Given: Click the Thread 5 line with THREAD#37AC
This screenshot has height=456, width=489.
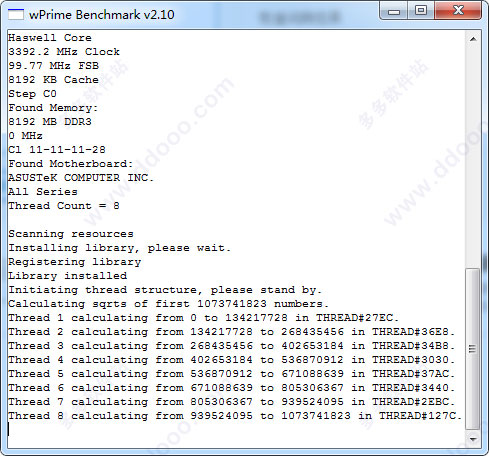Looking at the screenshot, I should (231, 374).
